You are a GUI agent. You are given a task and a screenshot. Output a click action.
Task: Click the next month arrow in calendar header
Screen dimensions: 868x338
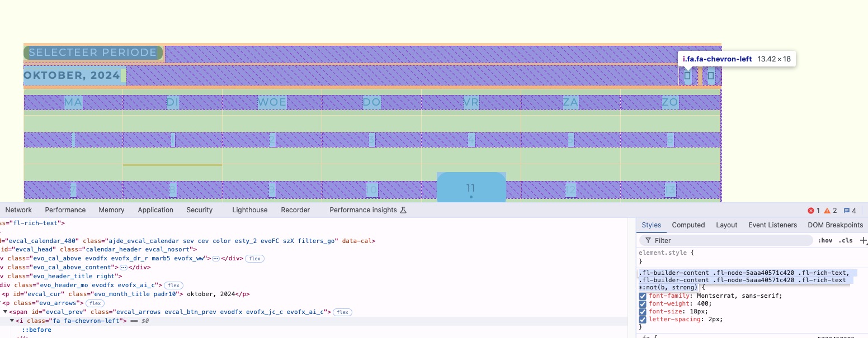711,75
